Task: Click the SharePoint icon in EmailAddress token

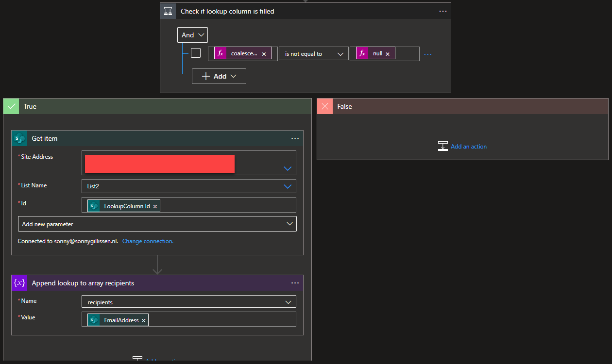Action: 94,320
